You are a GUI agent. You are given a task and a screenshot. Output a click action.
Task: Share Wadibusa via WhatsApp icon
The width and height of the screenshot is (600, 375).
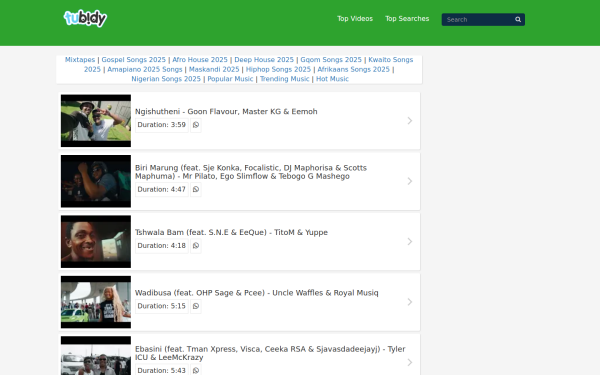point(196,306)
